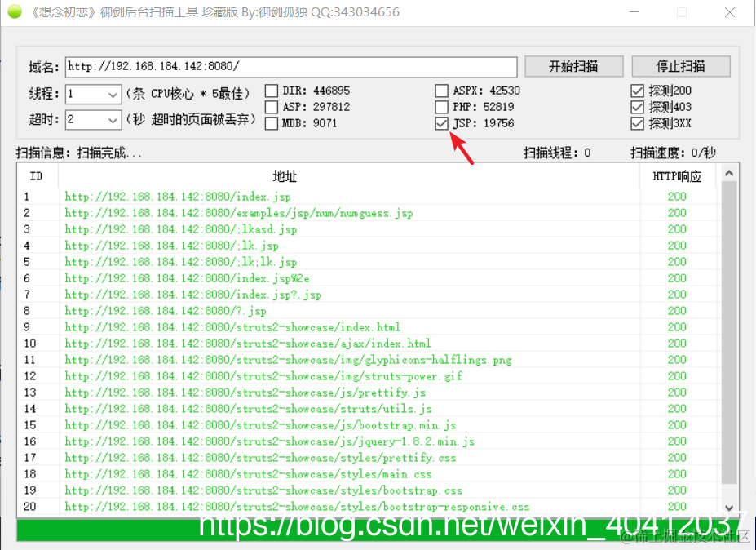This screenshot has width=756, height=550.
Task: Select the styles/prettify.css result row
Action: click(369, 457)
